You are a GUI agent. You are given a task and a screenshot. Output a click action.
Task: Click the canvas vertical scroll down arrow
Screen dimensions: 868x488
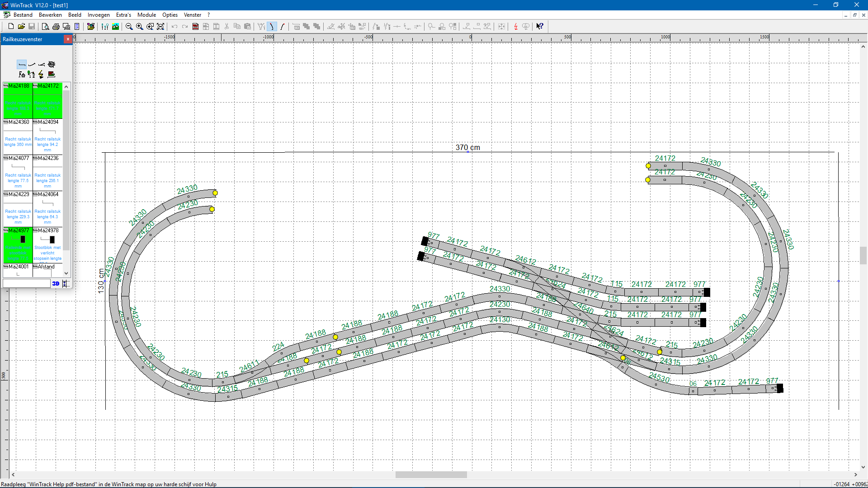coord(863,467)
